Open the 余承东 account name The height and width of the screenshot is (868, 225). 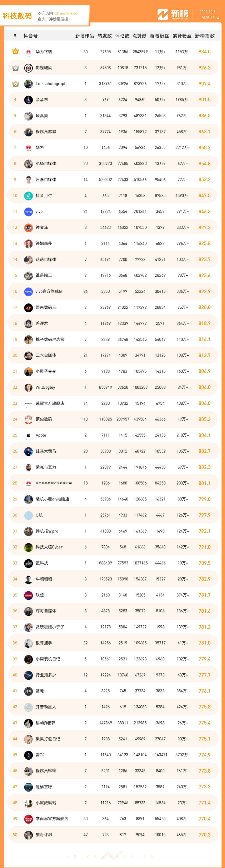[42, 100]
